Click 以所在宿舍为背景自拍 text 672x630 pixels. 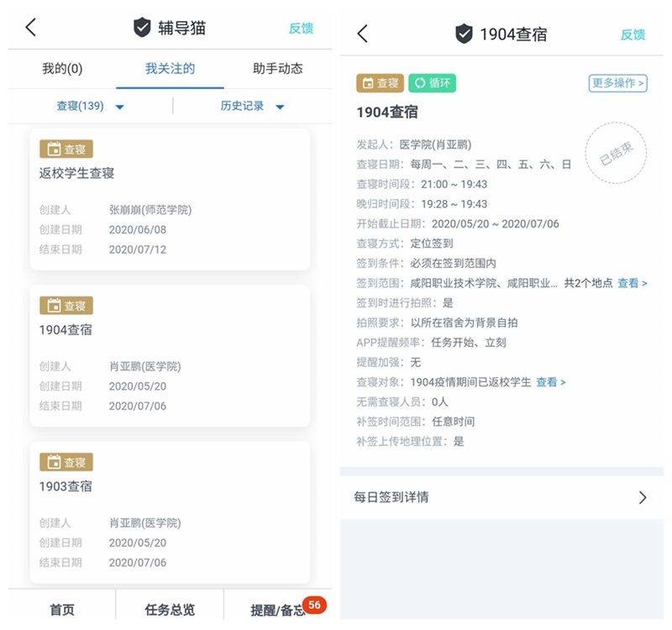click(465, 323)
